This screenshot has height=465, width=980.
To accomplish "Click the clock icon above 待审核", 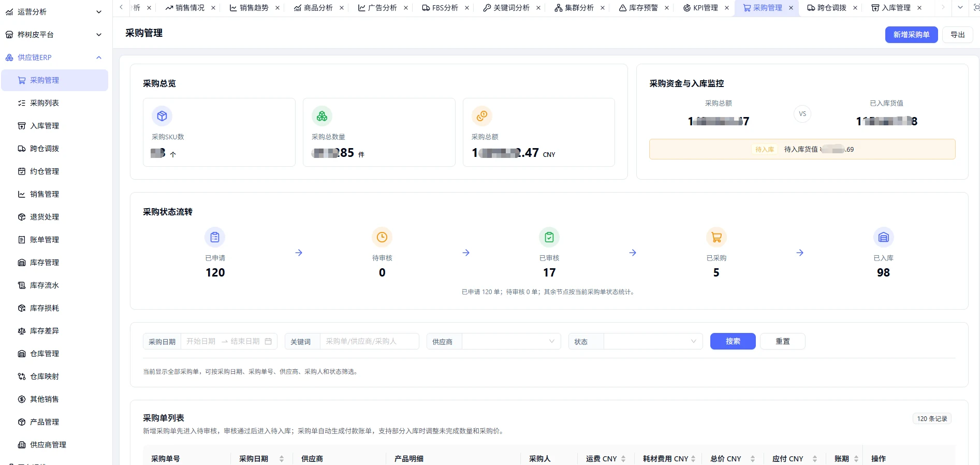I will point(382,237).
